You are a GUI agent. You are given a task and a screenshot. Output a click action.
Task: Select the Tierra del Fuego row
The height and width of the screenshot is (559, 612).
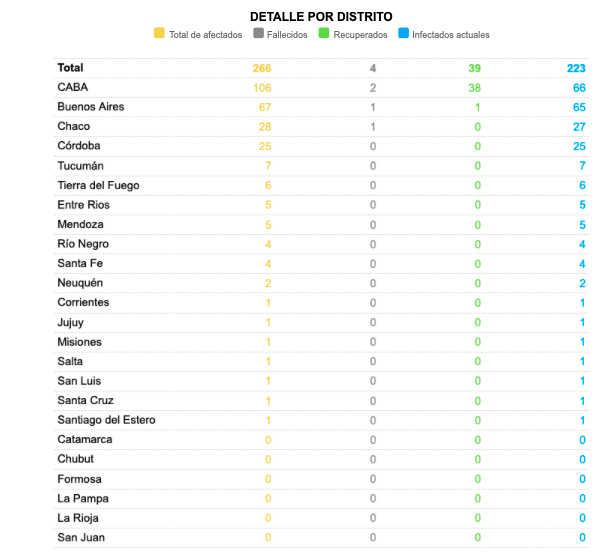coord(98,185)
